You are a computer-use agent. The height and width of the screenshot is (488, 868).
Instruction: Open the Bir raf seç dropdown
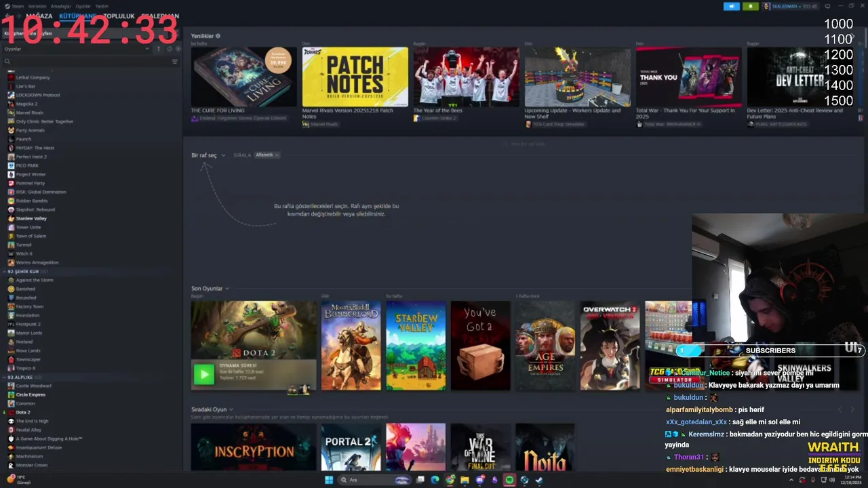pos(208,155)
